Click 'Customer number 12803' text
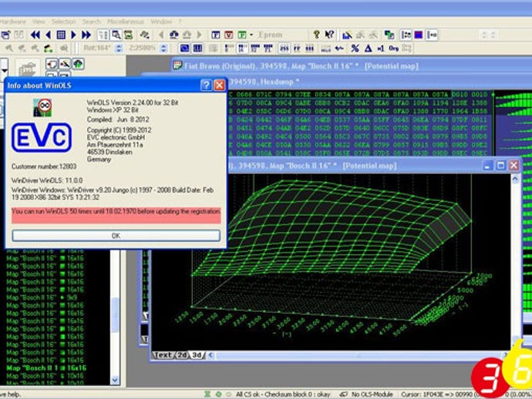 coord(44,166)
